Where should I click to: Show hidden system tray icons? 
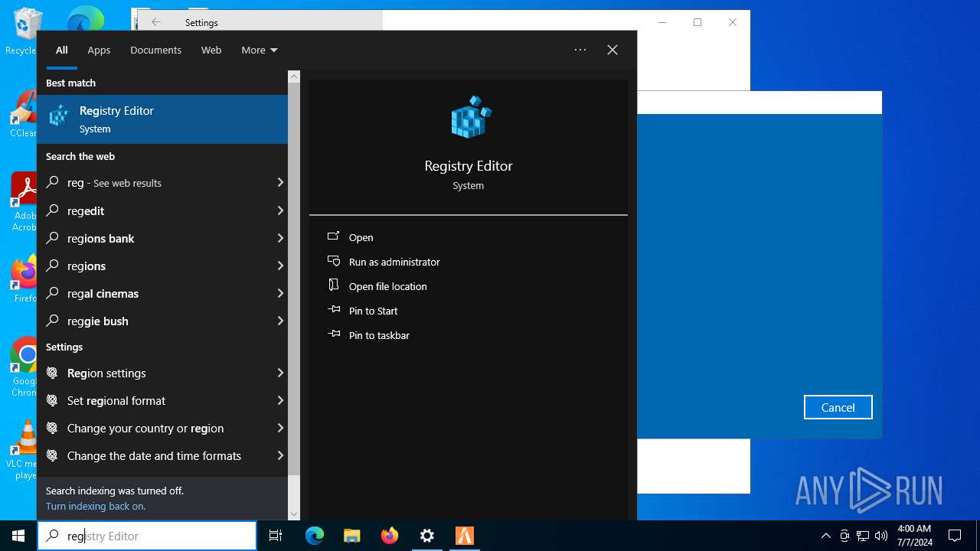[x=825, y=536]
